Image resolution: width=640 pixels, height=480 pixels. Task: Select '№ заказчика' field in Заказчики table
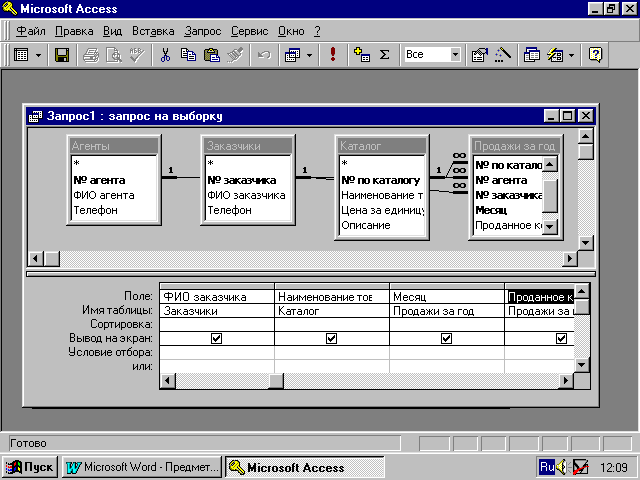[x=242, y=180]
